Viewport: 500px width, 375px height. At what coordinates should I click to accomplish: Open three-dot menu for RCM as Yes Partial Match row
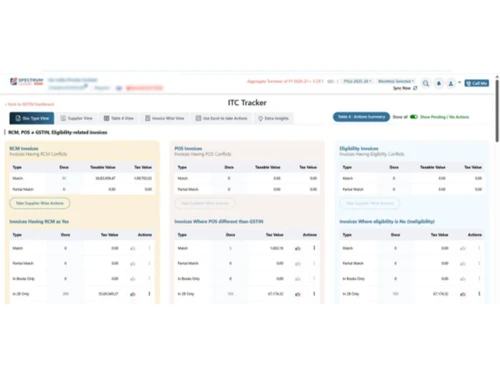(149, 263)
